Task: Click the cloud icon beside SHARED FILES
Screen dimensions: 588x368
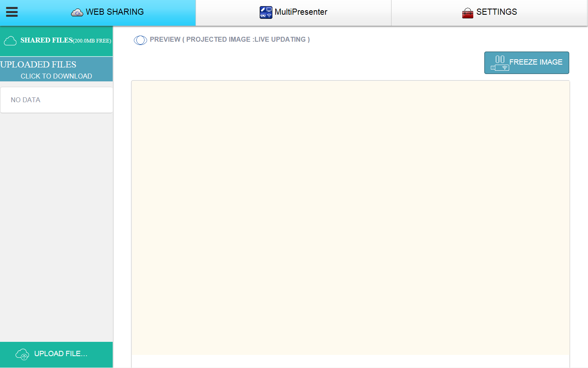Action: point(10,40)
